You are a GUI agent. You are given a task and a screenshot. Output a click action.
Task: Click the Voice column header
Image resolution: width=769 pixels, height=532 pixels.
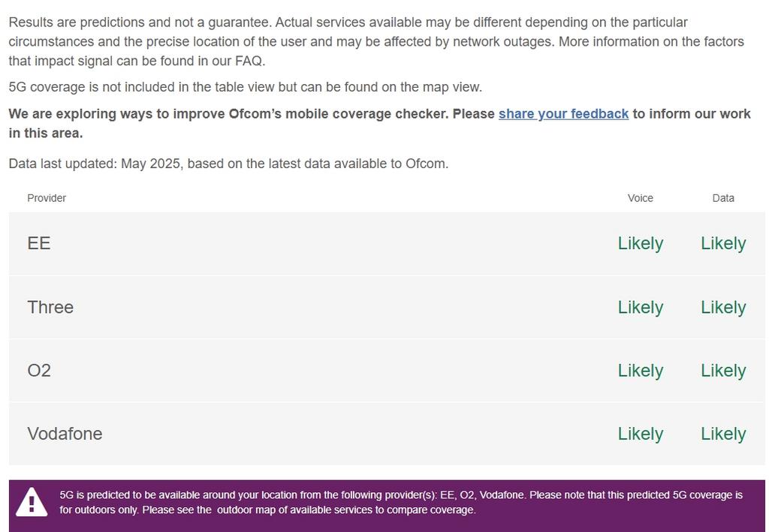pos(641,198)
